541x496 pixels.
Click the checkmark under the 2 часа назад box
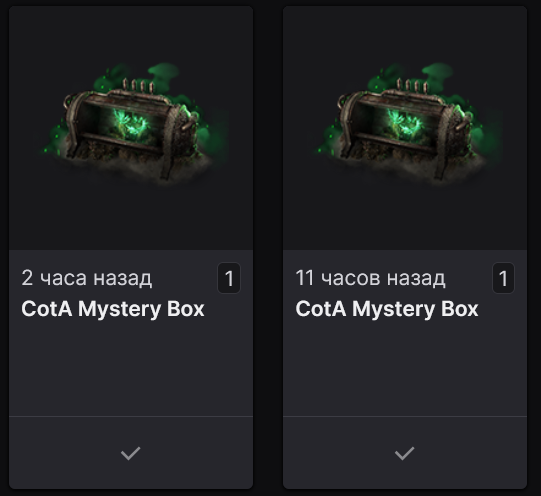coord(130,453)
